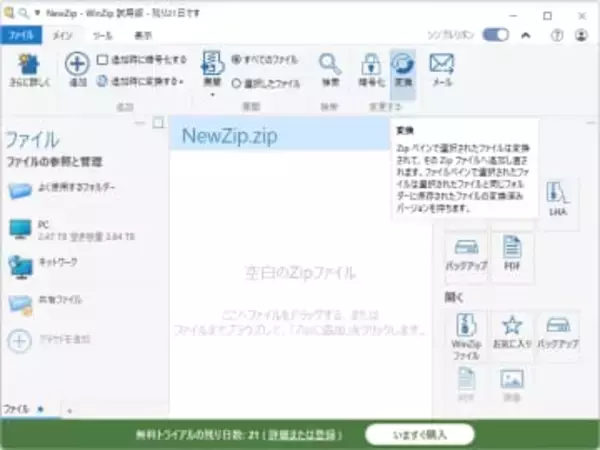Viewport: 600px width, 450px height.
Task: Switch to the ツール tab
Action: tap(103, 36)
